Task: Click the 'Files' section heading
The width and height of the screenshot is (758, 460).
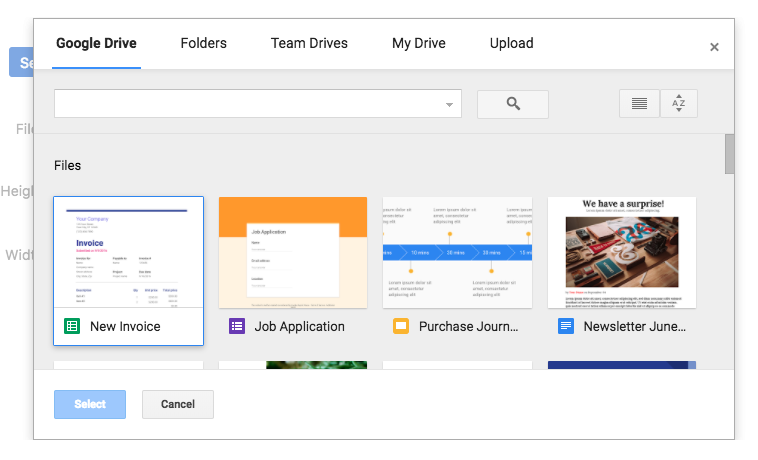Action: coord(68,166)
